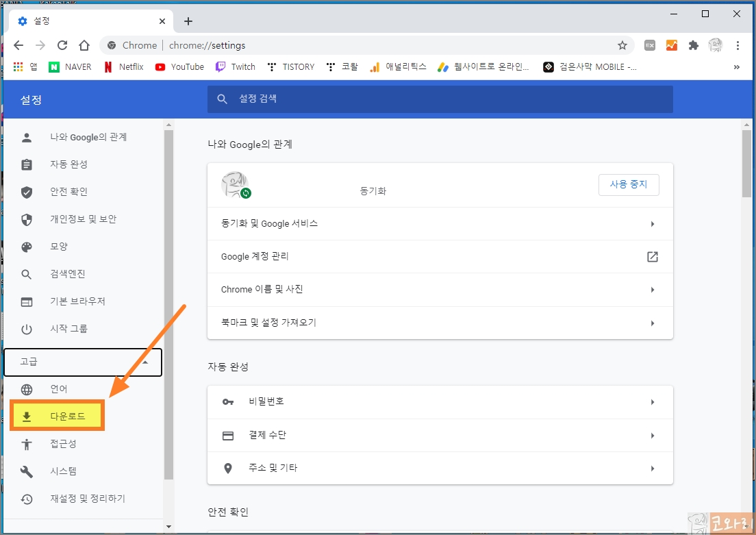The height and width of the screenshot is (535, 756).
Task: Close the 설정 tab
Action: click(x=162, y=21)
